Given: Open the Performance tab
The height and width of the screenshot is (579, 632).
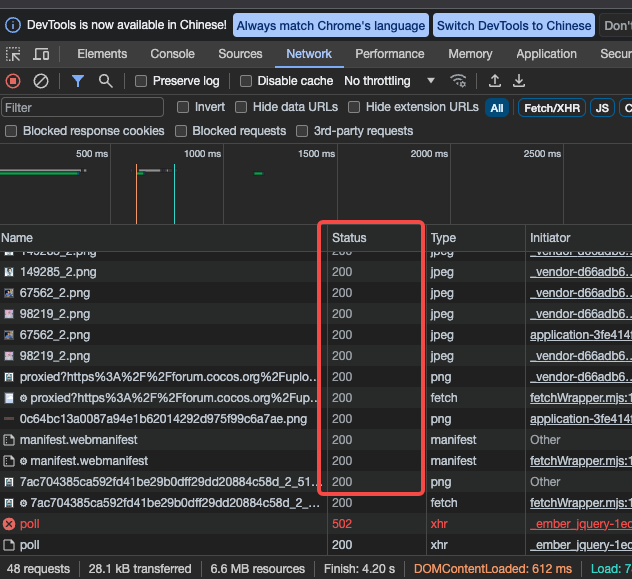Looking at the screenshot, I should [x=389, y=54].
